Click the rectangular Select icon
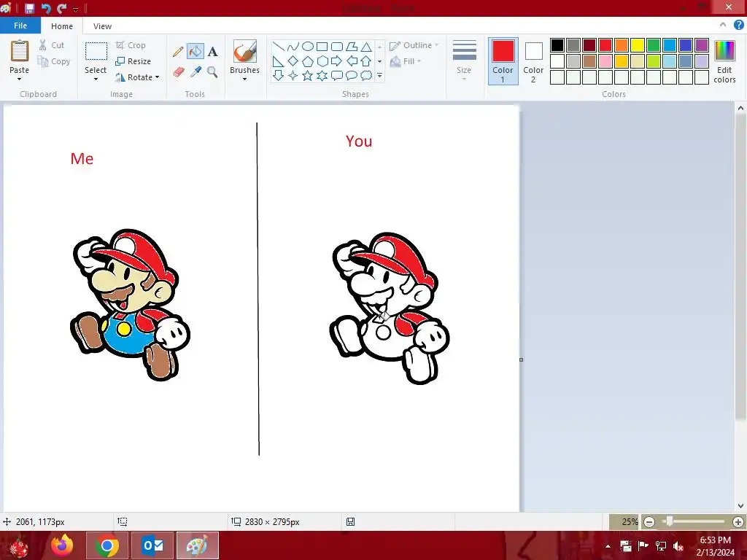The image size is (747, 560). pos(96,52)
